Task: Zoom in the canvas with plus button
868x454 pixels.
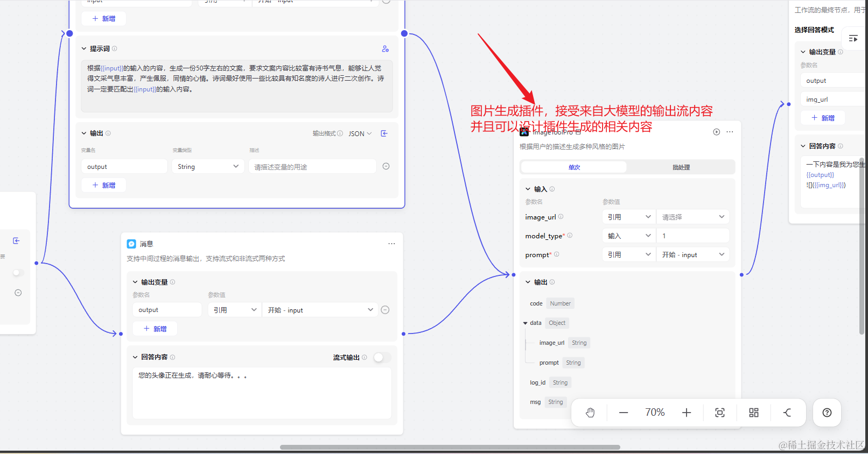Action: click(687, 413)
